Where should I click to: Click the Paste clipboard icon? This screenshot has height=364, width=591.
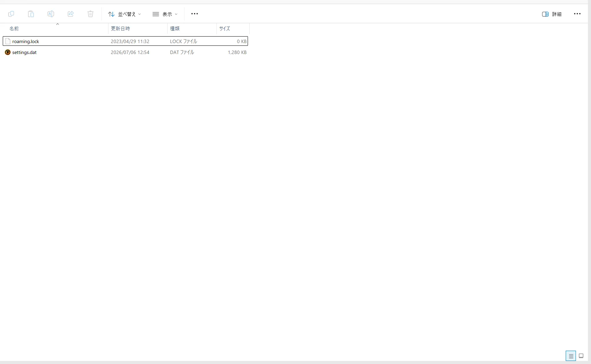[x=31, y=14]
